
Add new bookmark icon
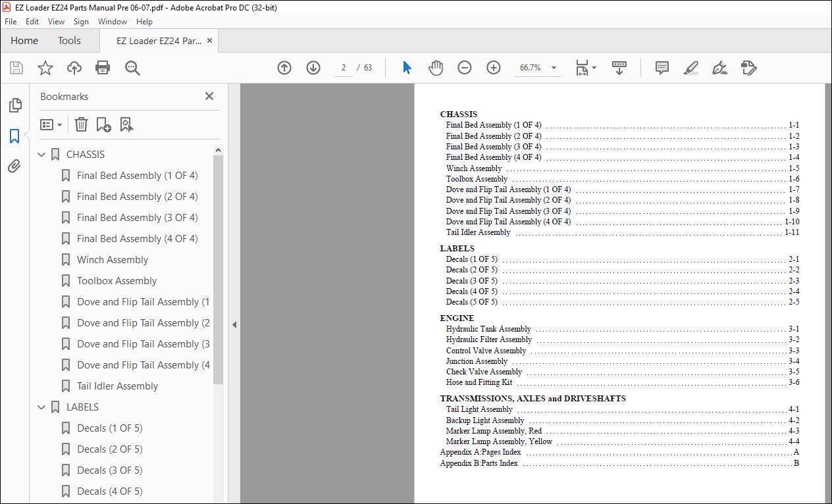pos(103,124)
